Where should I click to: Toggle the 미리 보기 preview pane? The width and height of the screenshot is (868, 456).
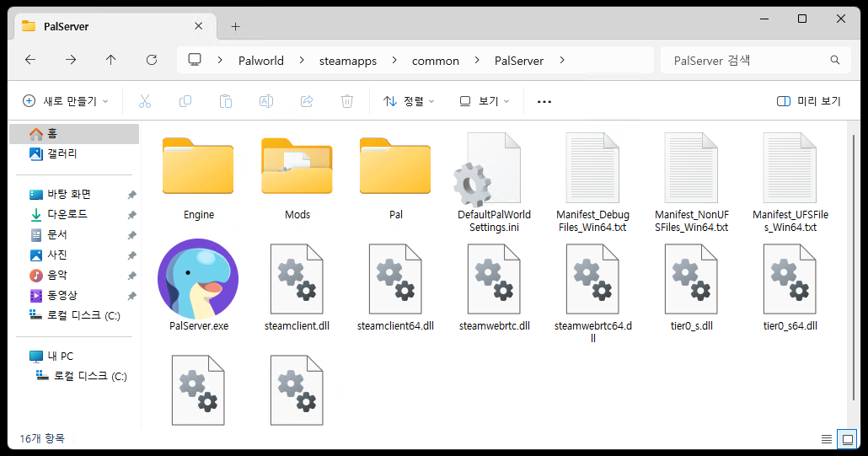pos(809,101)
